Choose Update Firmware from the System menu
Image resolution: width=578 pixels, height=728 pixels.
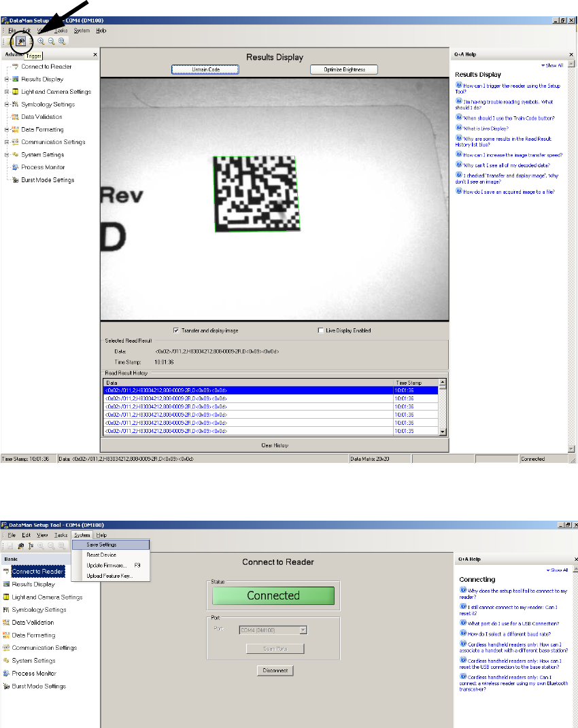(x=111, y=566)
